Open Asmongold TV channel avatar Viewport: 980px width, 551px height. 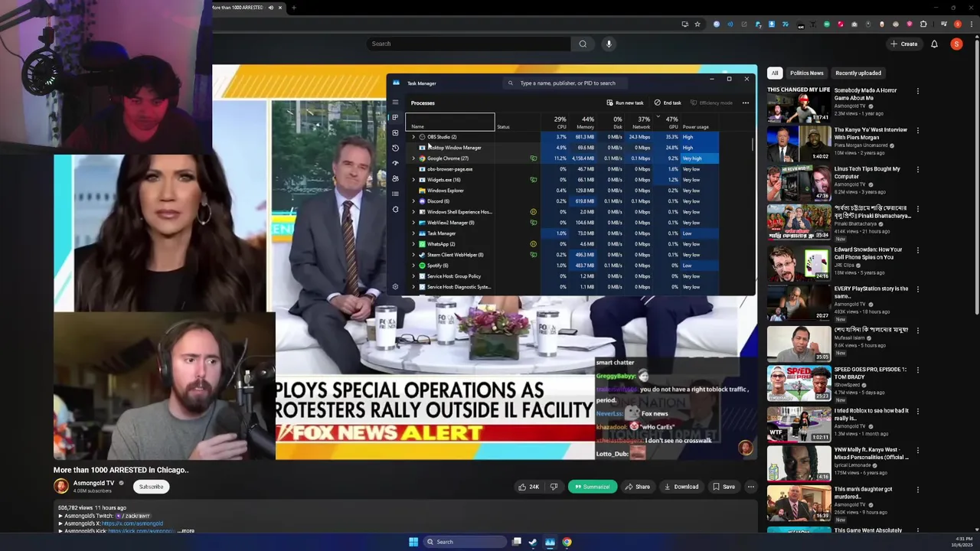click(61, 486)
